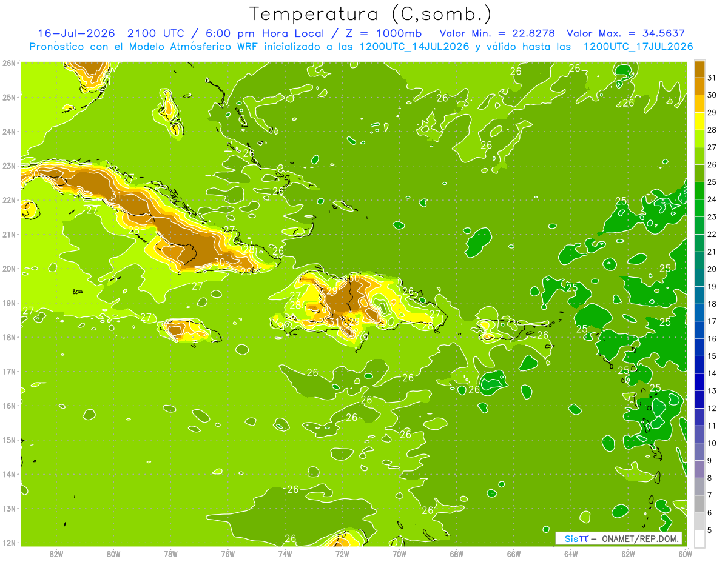
Task: Click the 31 label on the color legend
Action: point(712,78)
